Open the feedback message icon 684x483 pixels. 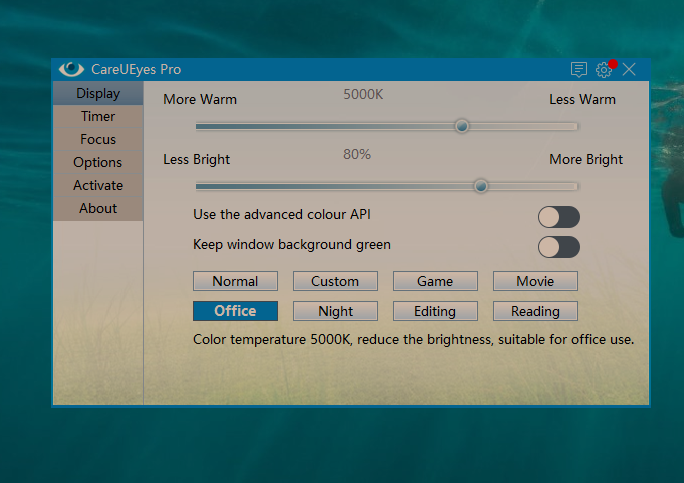point(578,69)
